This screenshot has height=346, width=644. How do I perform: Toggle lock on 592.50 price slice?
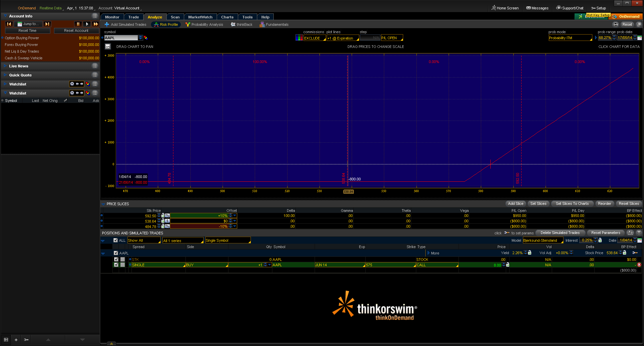(x=163, y=216)
